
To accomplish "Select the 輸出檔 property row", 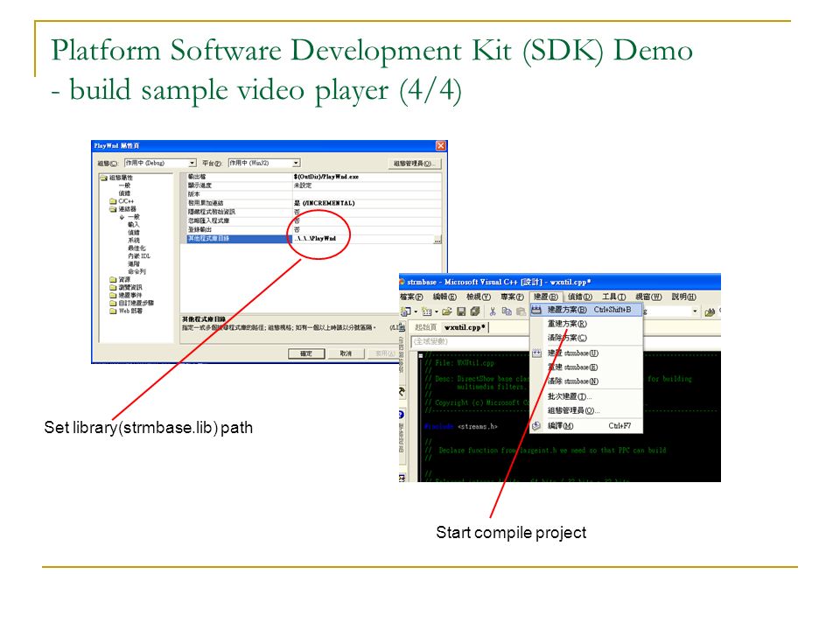I will pos(314,177).
